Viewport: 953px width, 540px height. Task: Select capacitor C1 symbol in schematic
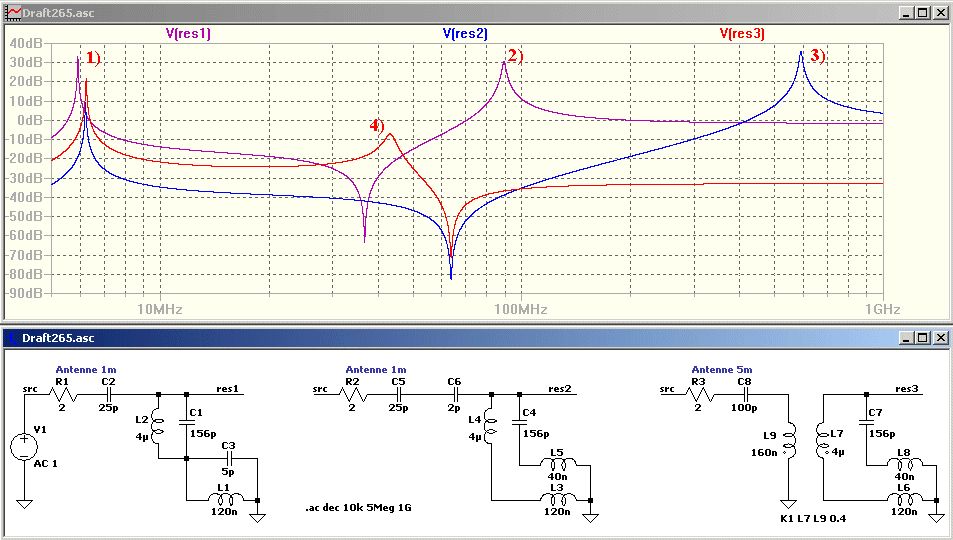coord(187,421)
